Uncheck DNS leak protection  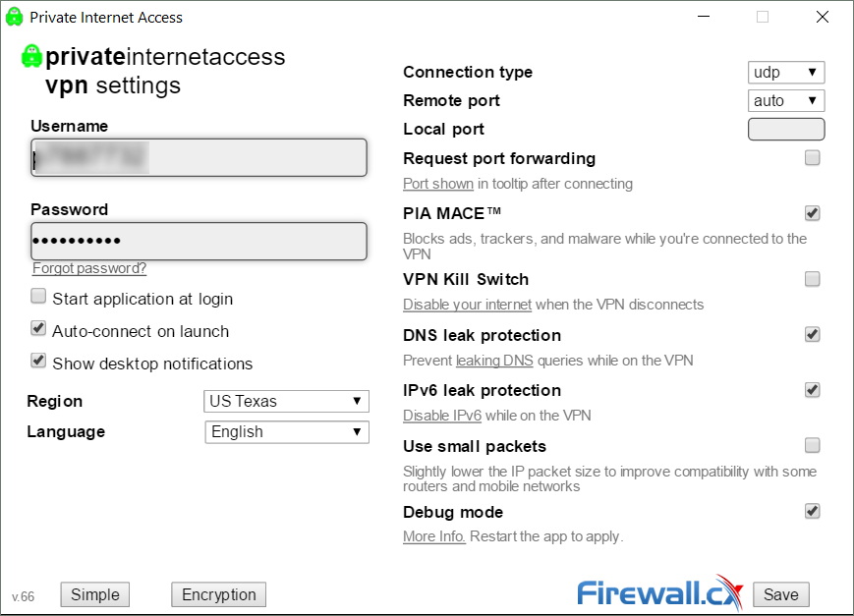pyautogui.click(x=812, y=334)
